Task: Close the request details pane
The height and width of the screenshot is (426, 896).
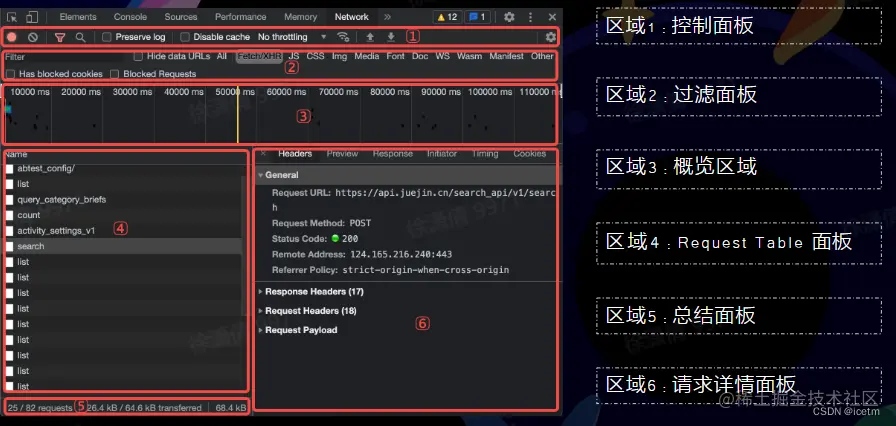Action: (x=263, y=154)
